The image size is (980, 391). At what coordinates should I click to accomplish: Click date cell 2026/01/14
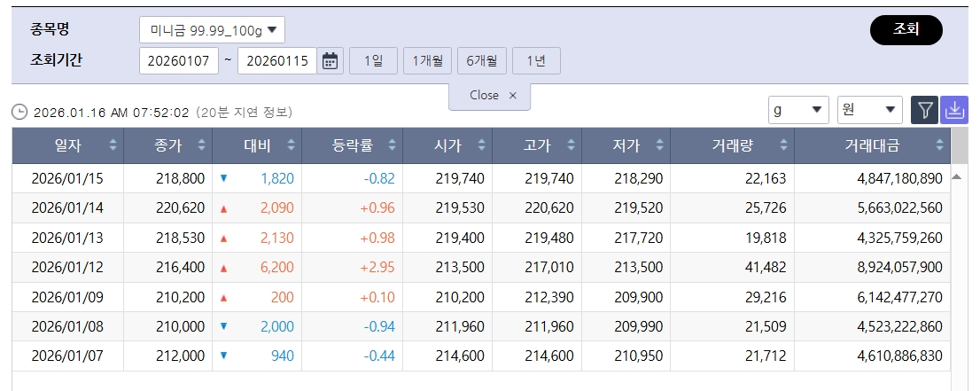(x=67, y=208)
